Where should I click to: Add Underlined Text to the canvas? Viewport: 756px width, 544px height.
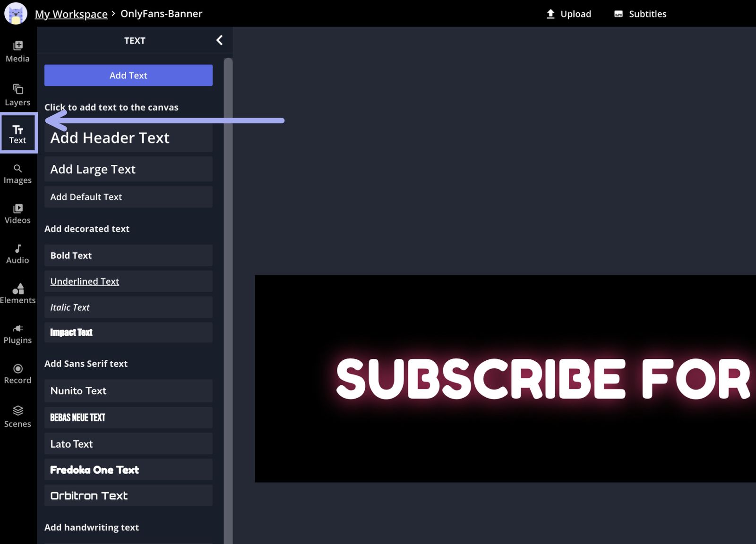[x=128, y=281]
